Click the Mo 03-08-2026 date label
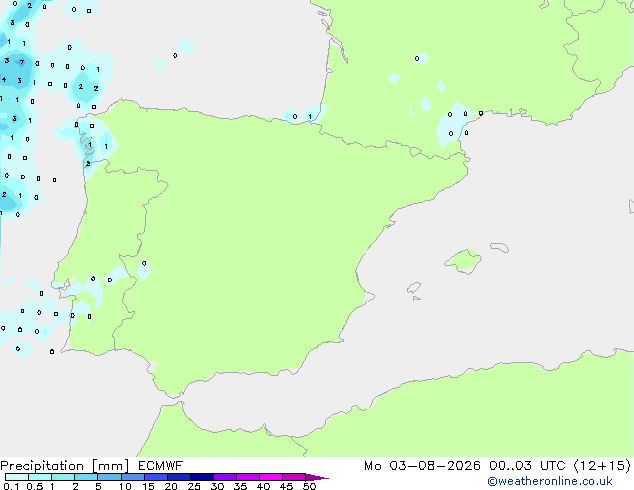This screenshot has width=634, height=490. pyautogui.click(x=422, y=466)
